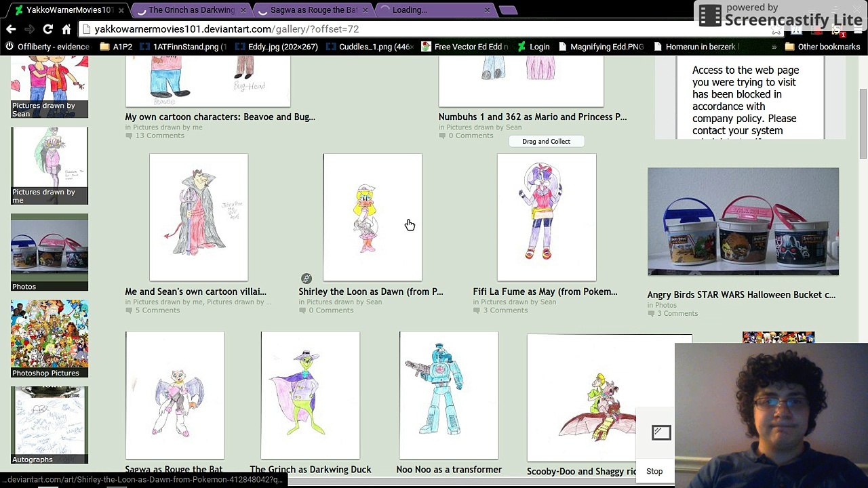The height and width of the screenshot is (488, 868).
Task: Open 'Shirley the Loon as Dawn' title link
Action: (x=371, y=291)
